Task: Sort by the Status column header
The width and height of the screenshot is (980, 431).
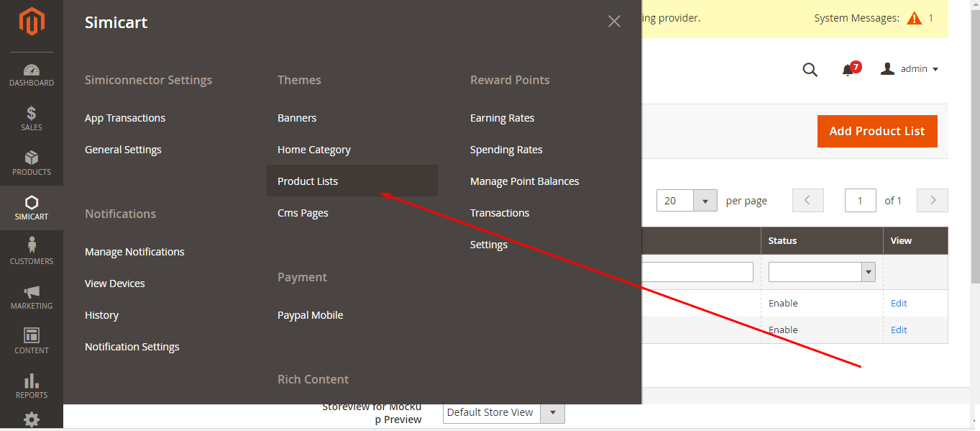Action: tap(822, 240)
